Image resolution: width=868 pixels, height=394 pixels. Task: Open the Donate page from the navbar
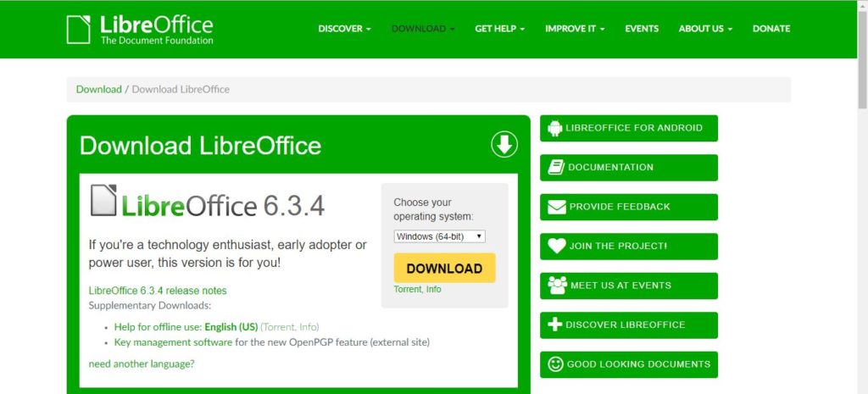pos(771,29)
